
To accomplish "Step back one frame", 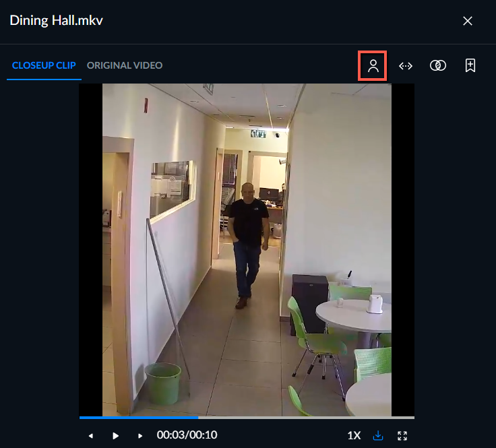I will click(x=91, y=436).
